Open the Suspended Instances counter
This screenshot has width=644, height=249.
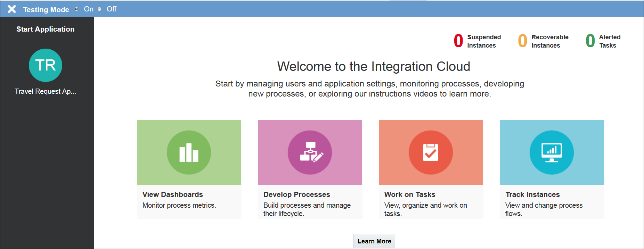click(x=478, y=41)
